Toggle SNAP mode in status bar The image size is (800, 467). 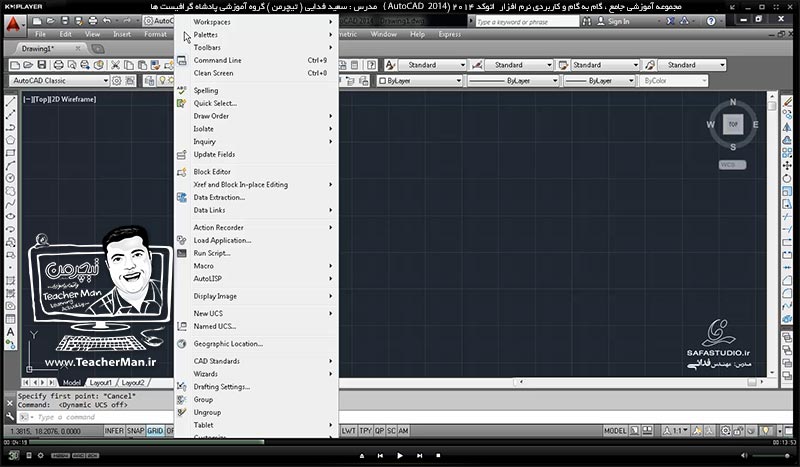click(135, 431)
